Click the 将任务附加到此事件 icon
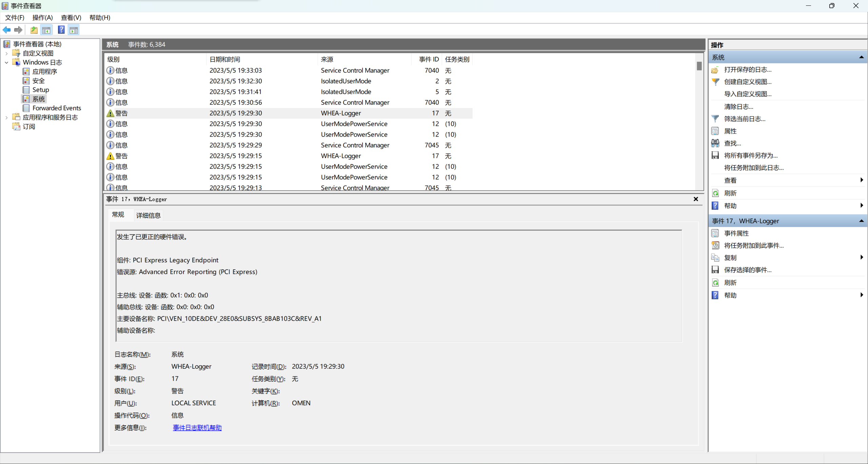Viewport: 868px width, 464px height. (x=715, y=245)
